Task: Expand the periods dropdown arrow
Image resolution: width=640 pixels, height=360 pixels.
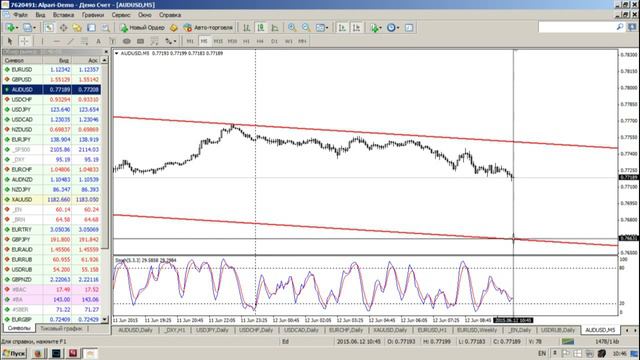Action: [398, 28]
